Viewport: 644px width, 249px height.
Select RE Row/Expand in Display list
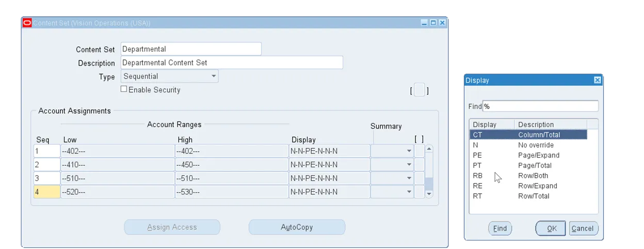click(528, 186)
